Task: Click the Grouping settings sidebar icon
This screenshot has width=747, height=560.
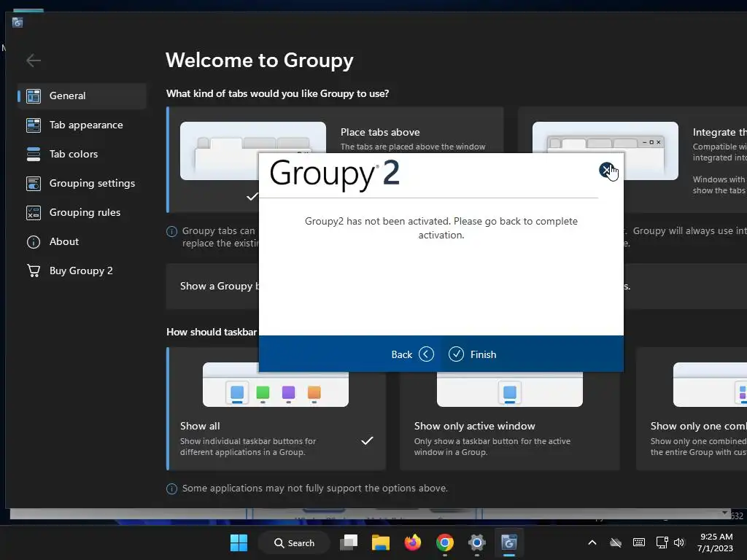Action: [34, 183]
